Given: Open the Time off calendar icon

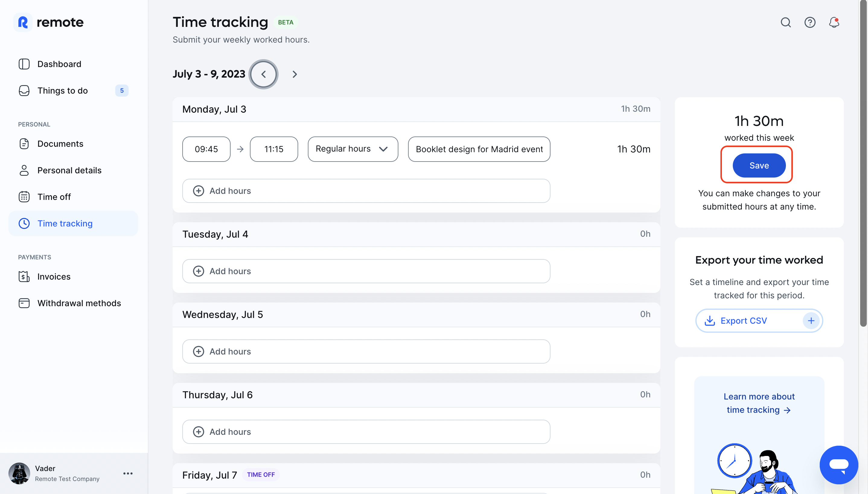Looking at the screenshot, I should coord(24,197).
